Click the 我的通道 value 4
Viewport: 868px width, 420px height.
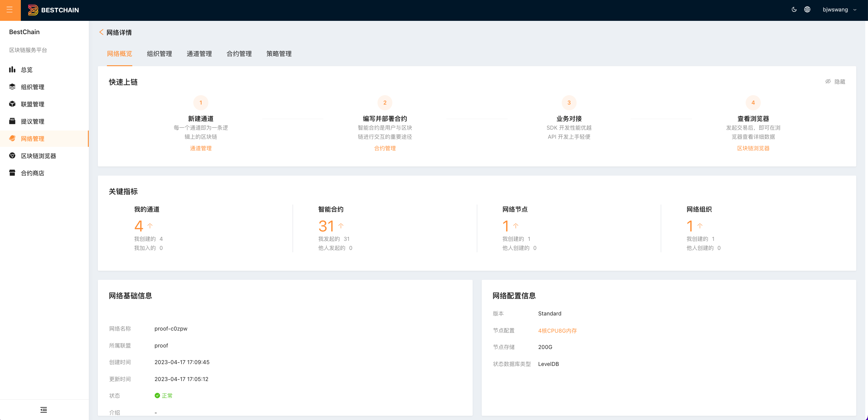[139, 226]
